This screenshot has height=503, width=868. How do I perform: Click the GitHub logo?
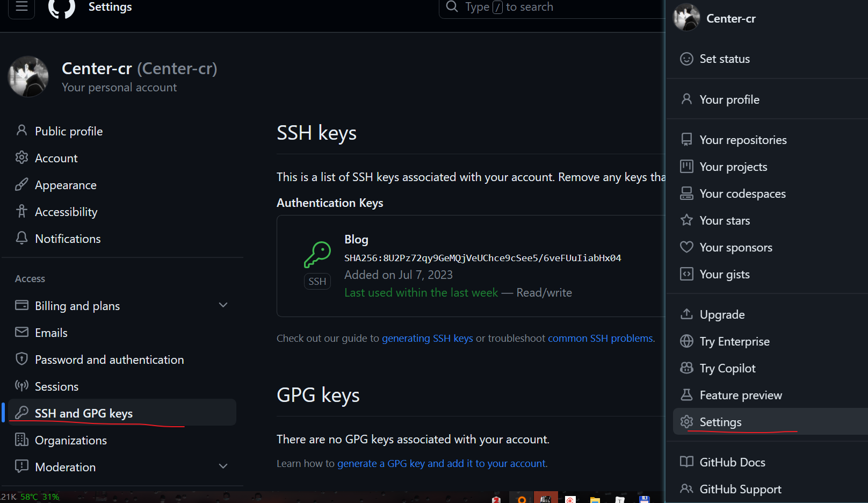62,8
